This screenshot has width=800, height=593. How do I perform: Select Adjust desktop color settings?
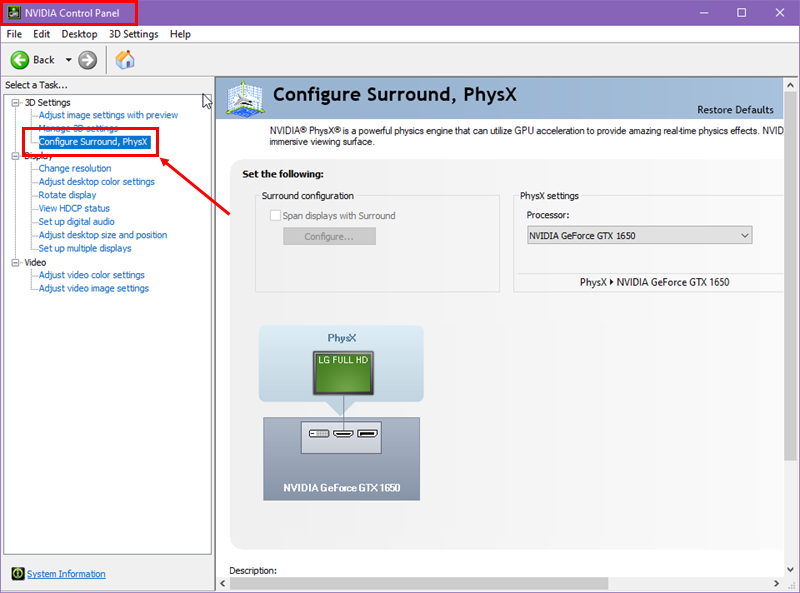[x=96, y=182]
